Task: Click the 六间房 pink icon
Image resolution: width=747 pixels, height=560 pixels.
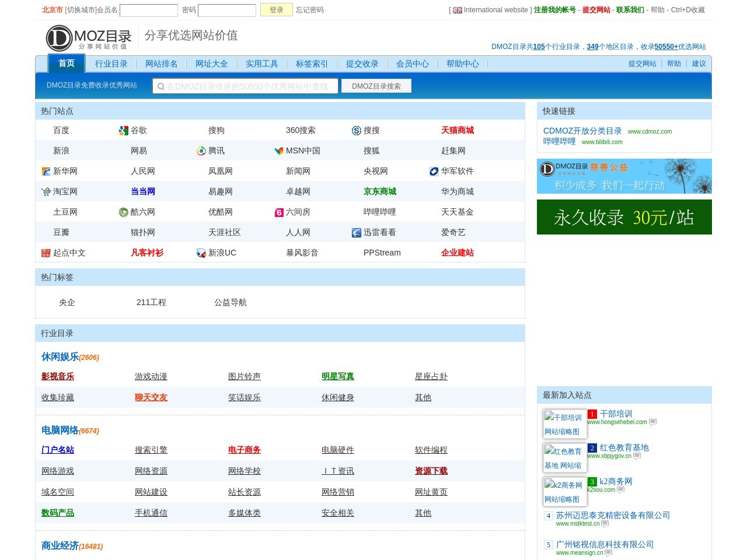Action: click(x=279, y=212)
